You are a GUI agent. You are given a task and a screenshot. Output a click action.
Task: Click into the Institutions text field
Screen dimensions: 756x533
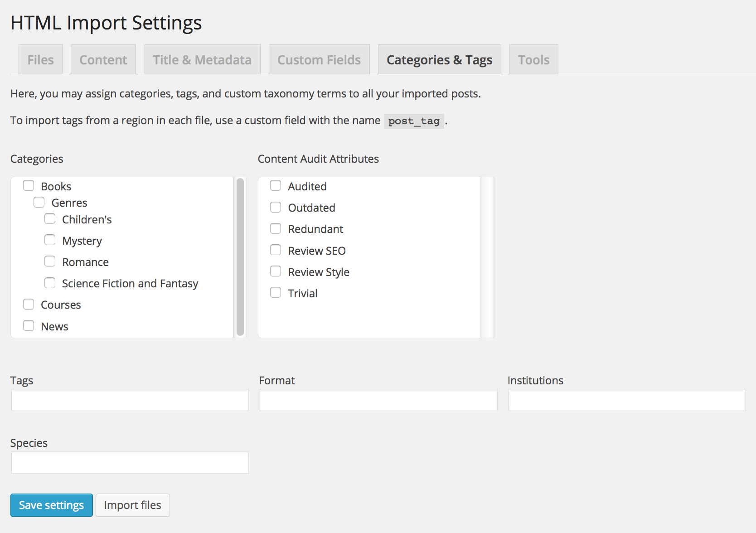[627, 400]
